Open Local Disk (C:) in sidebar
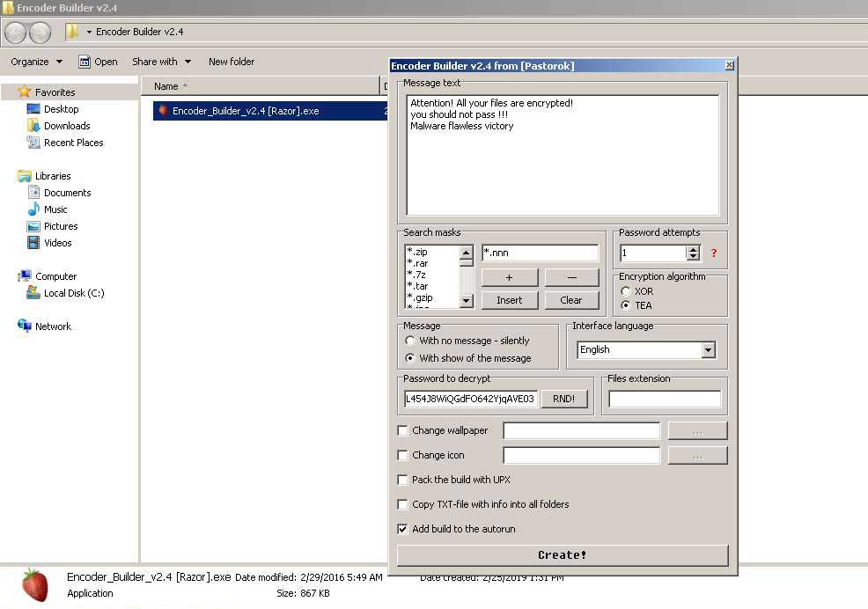868x609 pixels. coord(74,293)
